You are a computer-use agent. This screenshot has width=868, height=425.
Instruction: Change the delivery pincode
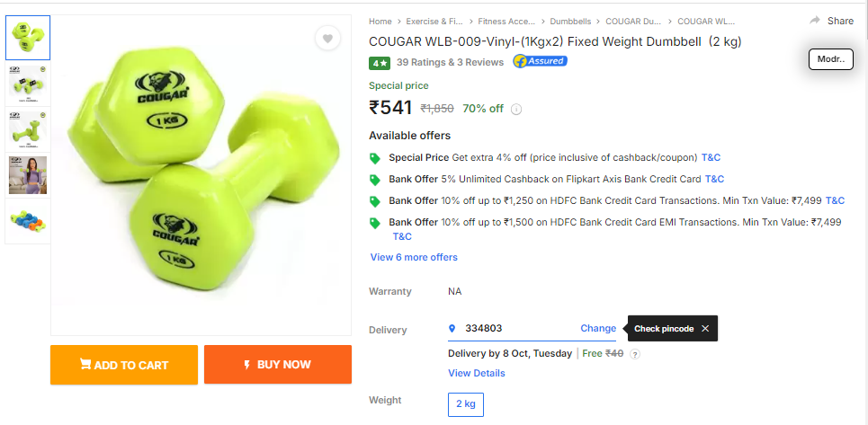pyautogui.click(x=598, y=328)
